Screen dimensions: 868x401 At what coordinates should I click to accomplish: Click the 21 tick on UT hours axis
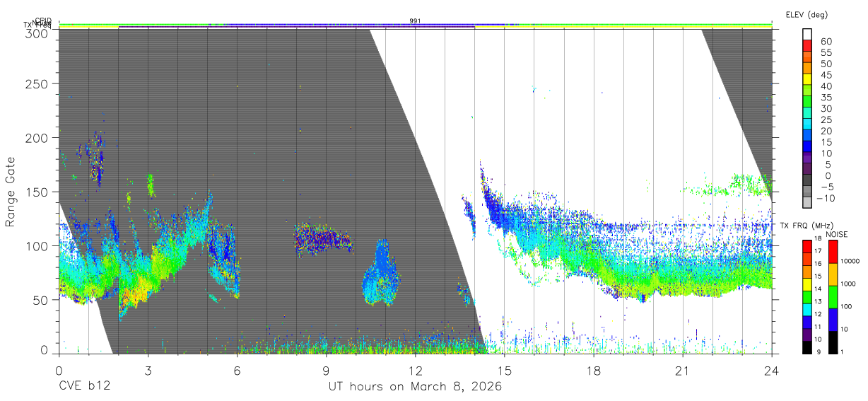click(683, 371)
